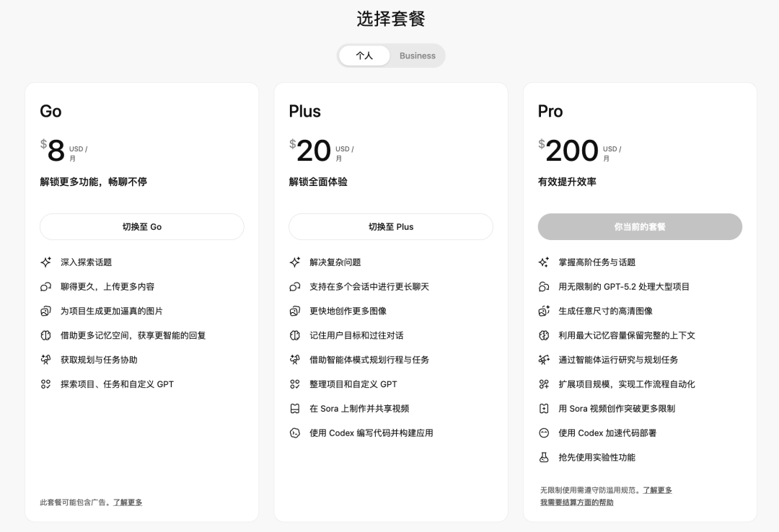Viewport: 779px width, 532px height.
Task: Click the image icon beside 生成任意尺寸的高清图像
Action: [x=544, y=311]
